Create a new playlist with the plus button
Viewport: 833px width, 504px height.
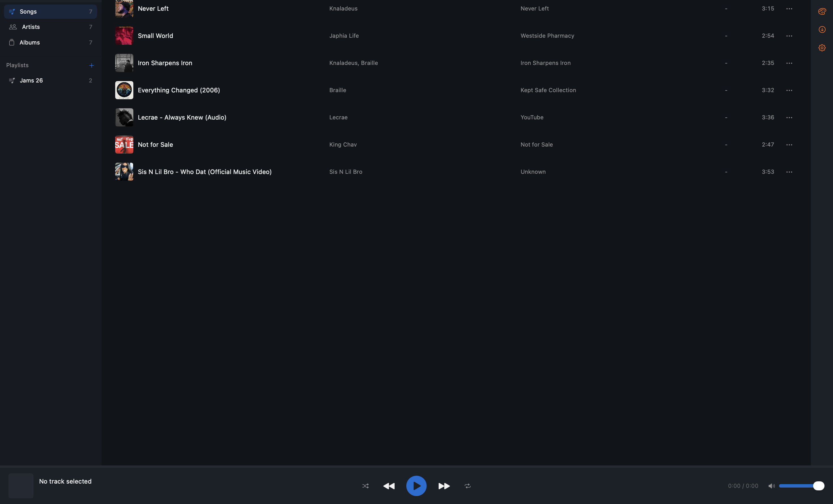coord(91,65)
